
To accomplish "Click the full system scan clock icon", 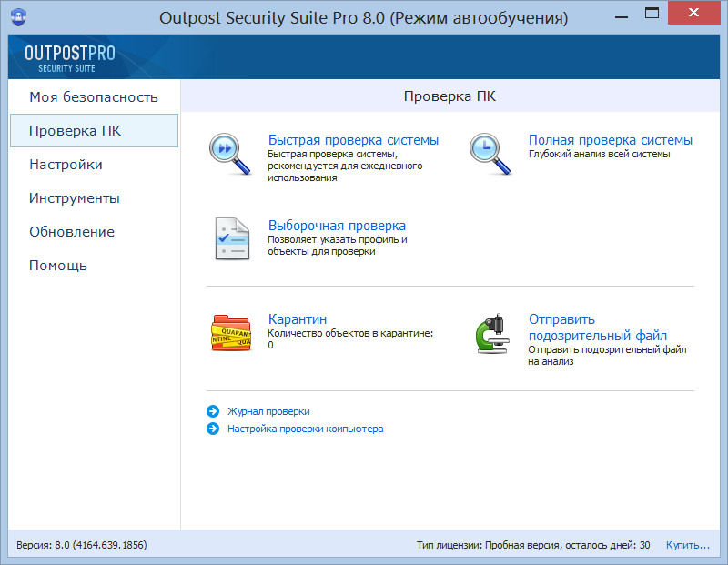I will 490,153.
